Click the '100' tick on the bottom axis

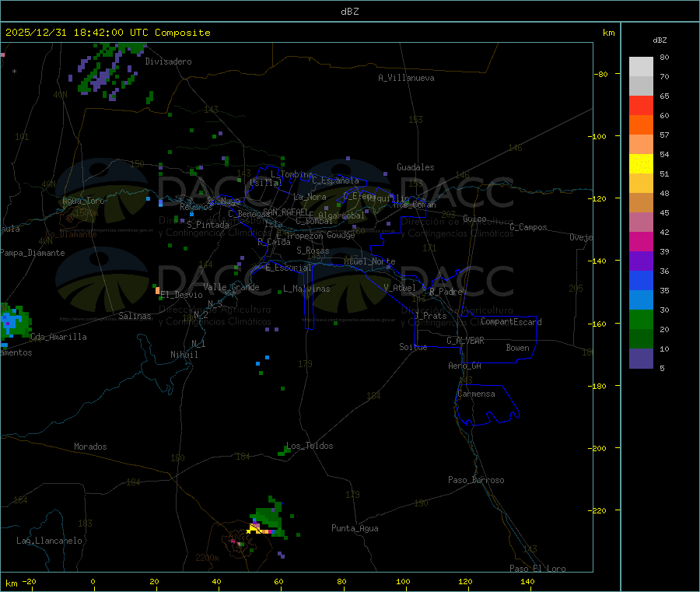pos(403,581)
